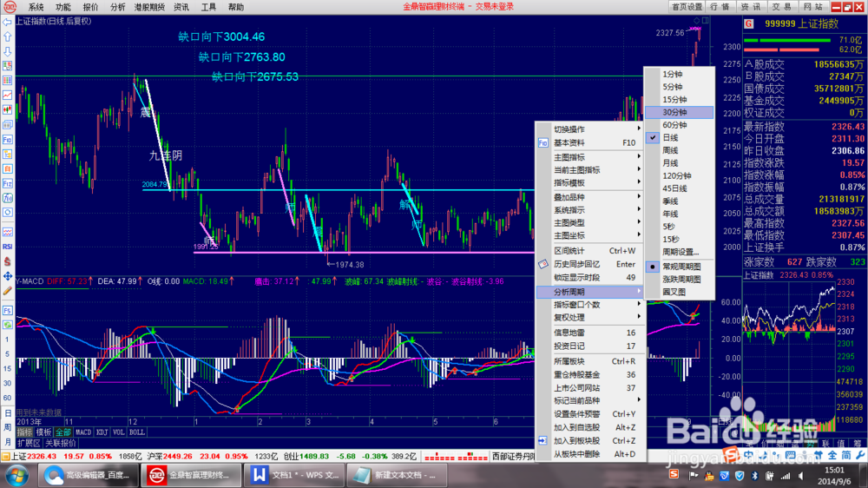
Task: Click the down arrow icon in left sidebar
Action: pos(7,51)
